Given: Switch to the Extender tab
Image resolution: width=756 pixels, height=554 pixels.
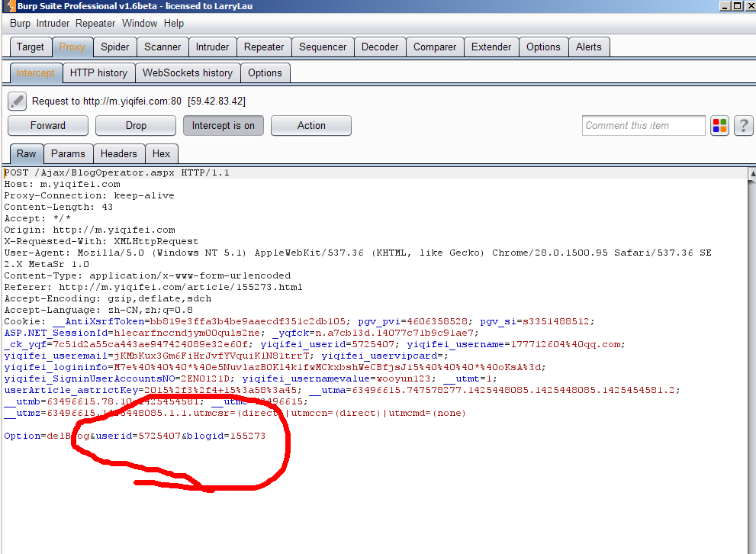Looking at the screenshot, I should (491, 47).
